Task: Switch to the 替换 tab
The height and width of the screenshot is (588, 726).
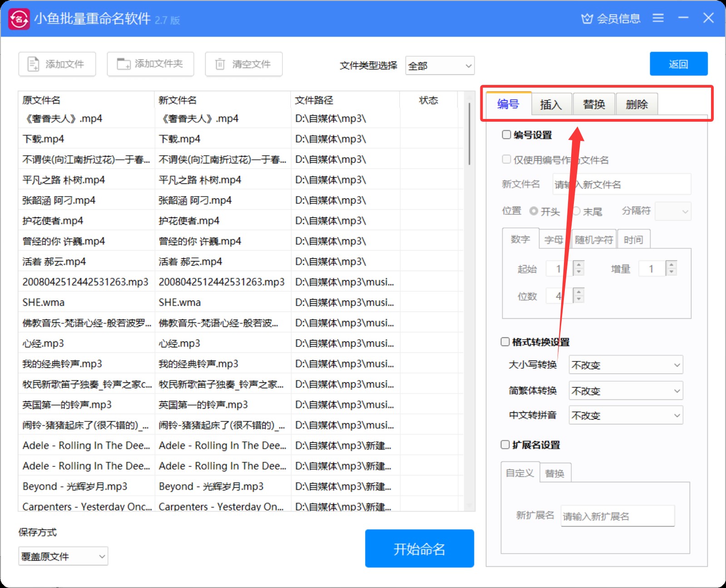Action: pyautogui.click(x=593, y=105)
